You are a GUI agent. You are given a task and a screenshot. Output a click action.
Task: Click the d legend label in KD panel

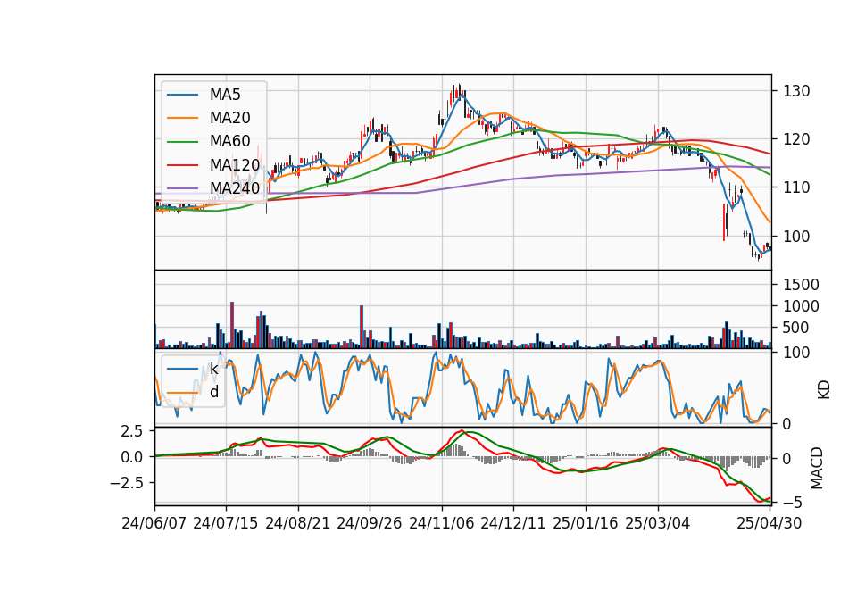click(214, 392)
